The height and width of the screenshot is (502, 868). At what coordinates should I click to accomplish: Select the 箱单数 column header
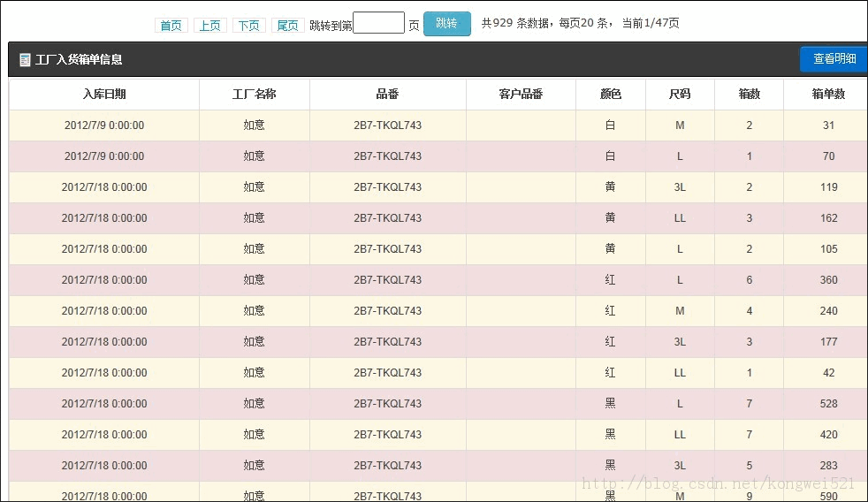pyautogui.click(x=828, y=95)
